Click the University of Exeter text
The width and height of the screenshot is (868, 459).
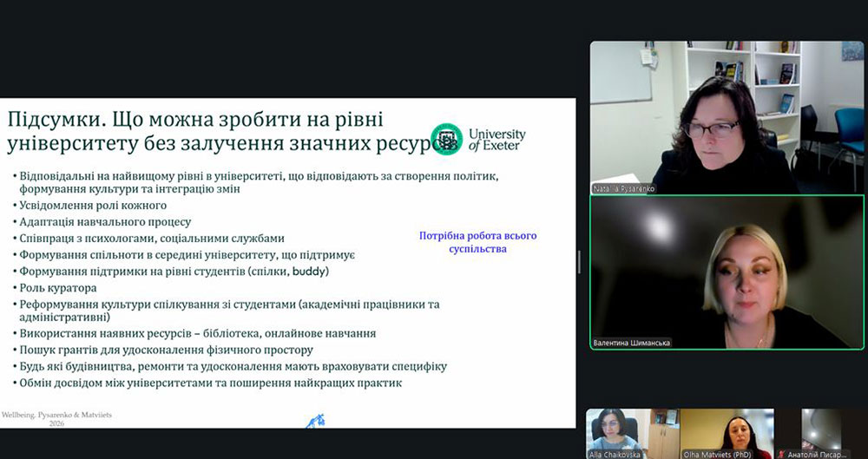pyautogui.click(x=496, y=140)
